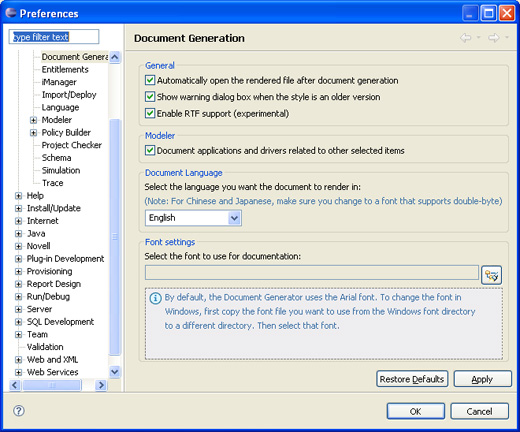The image size is (520, 432).
Task: Open the forward history dropdown arrow
Action: pos(507,37)
